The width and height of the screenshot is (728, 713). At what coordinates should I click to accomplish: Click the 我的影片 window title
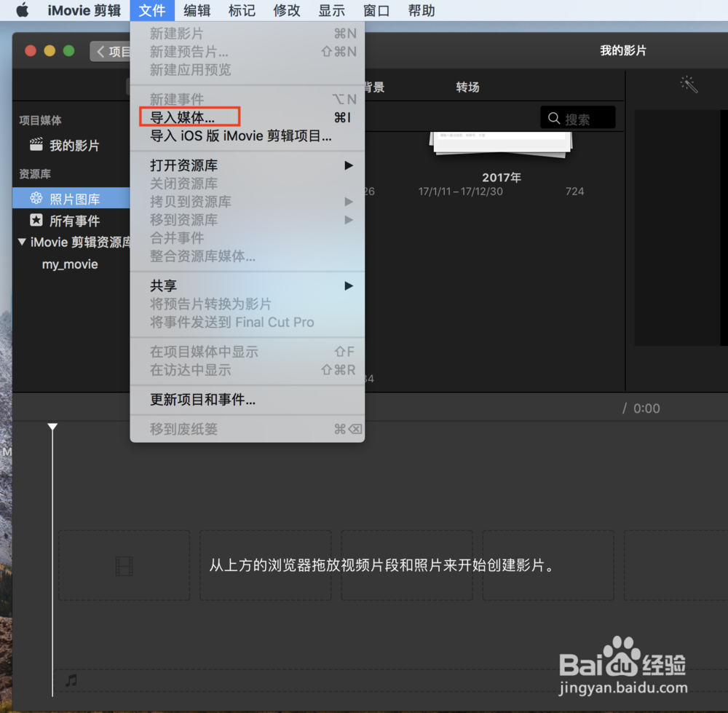(623, 50)
